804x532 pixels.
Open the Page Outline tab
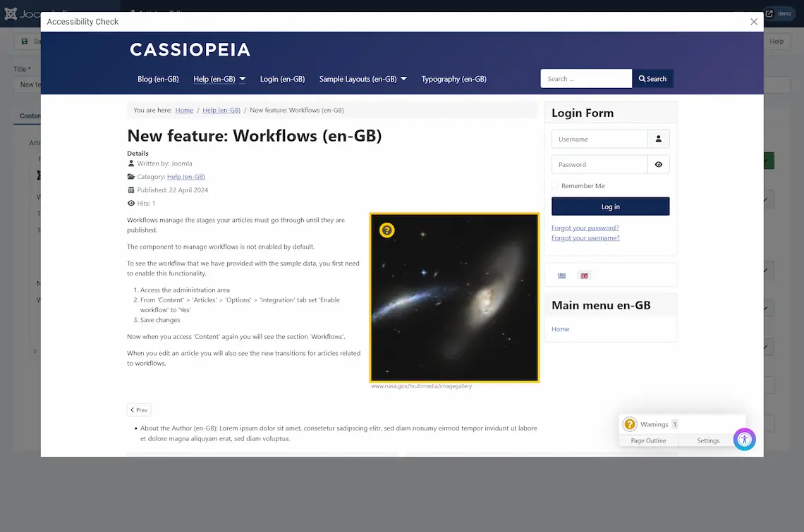648,440
